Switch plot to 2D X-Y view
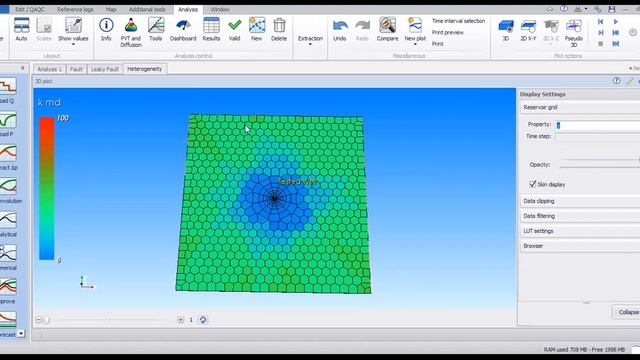640x360 pixels. click(x=528, y=30)
